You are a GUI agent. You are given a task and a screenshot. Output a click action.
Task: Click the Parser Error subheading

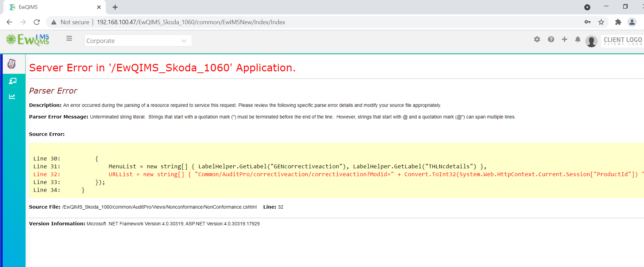[53, 90]
